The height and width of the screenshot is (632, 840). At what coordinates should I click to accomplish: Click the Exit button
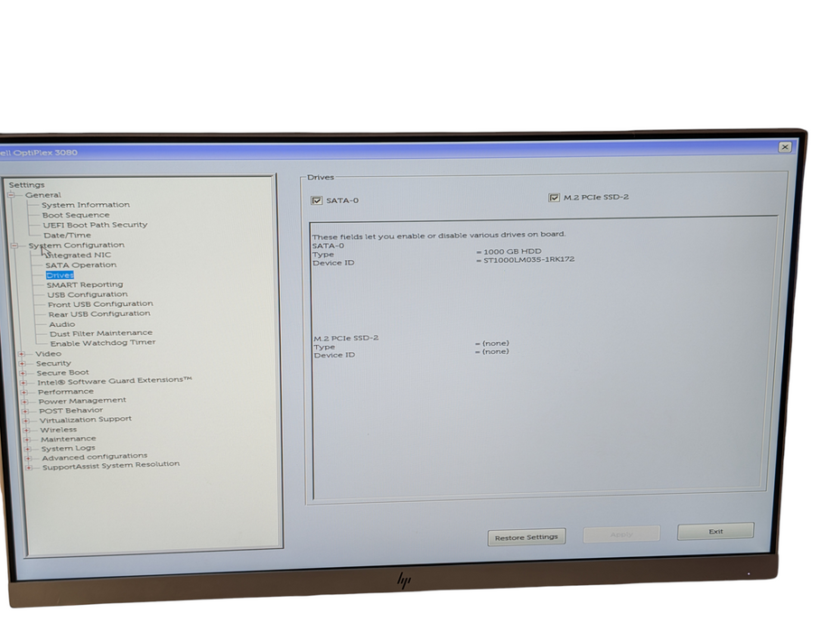715,531
